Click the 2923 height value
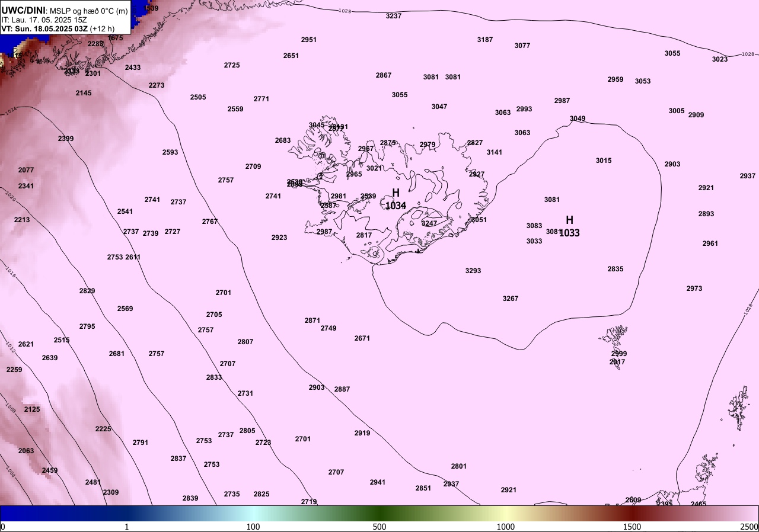 (279, 238)
